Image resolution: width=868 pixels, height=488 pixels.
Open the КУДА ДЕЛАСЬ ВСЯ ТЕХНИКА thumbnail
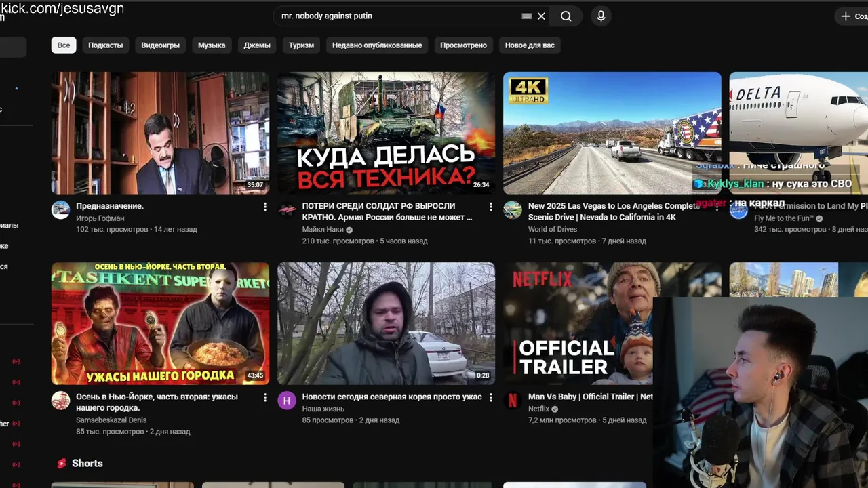pos(386,133)
